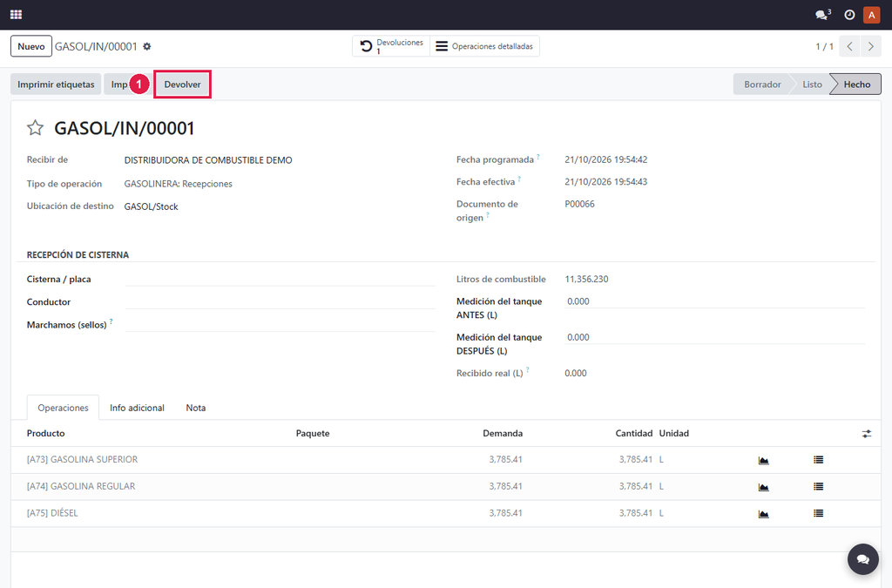Viewport: 892px width, 588px height.
Task: Open the floating chat bubble
Action: click(x=863, y=559)
